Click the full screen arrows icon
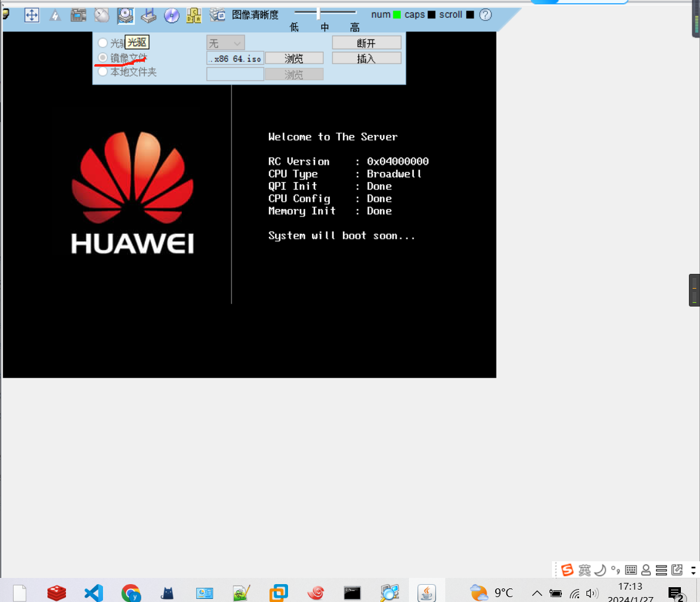Viewport: 700px width, 602px height. click(x=31, y=15)
